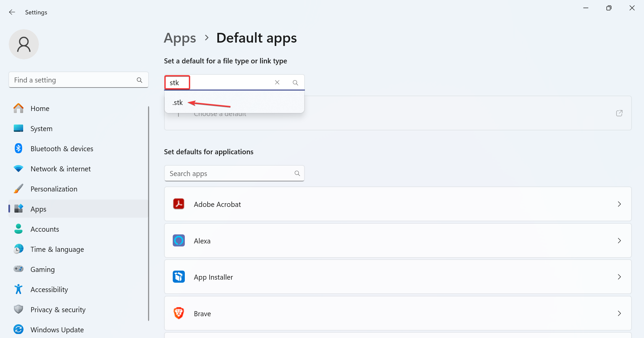This screenshot has width=644, height=338.
Task: Open Network & internet settings icon
Action: [18, 168]
